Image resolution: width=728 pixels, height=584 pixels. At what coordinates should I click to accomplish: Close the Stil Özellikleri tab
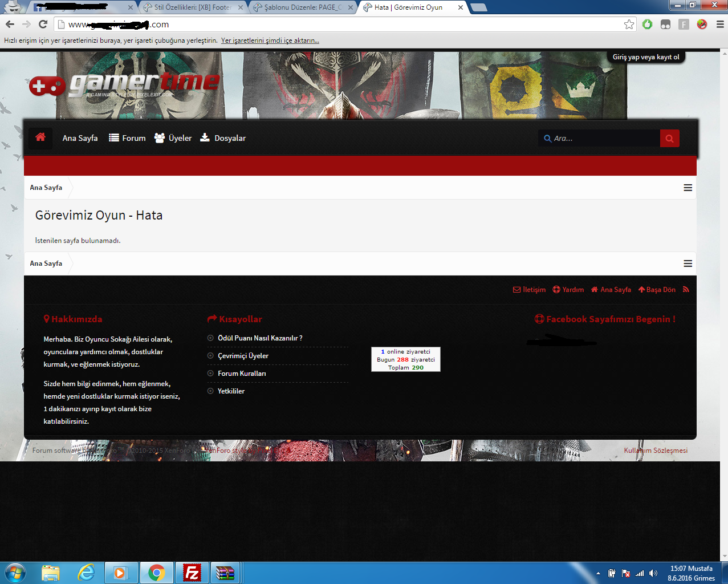click(x=241, y=7)
